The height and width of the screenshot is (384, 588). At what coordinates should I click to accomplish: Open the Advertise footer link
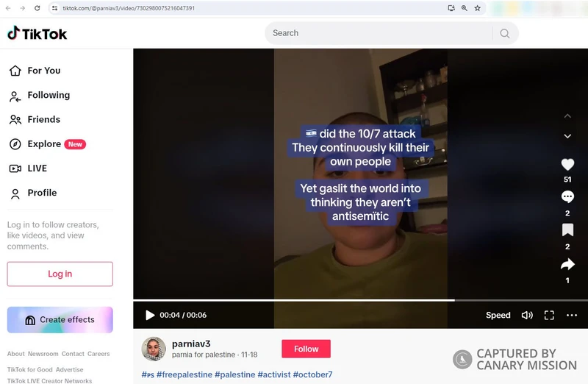click(x=69, y=370)
